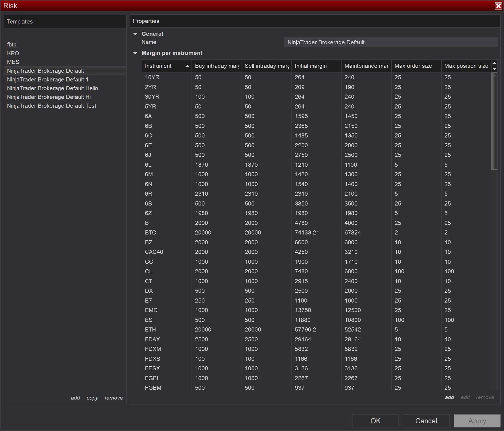
Task: Sort by Max position size column
Action: pyautogui.click(x=466, y=66)
